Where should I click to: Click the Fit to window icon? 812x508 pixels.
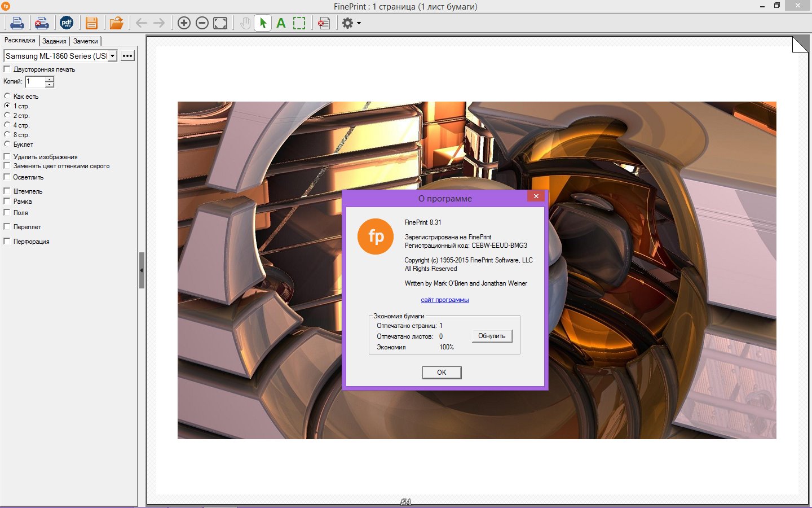click(220, 23)
